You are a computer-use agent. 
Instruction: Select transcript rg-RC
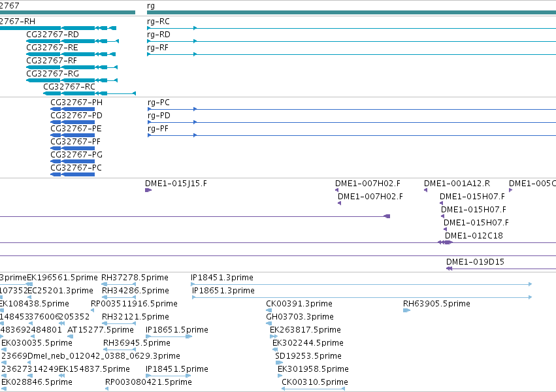352,28
